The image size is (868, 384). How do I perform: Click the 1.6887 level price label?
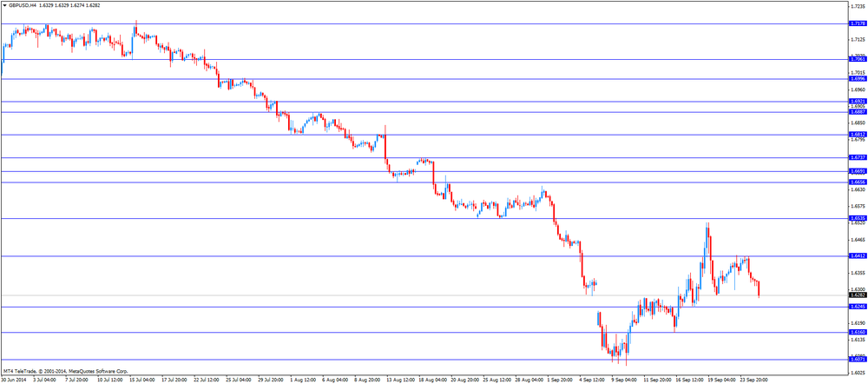(x=858, y=112)
